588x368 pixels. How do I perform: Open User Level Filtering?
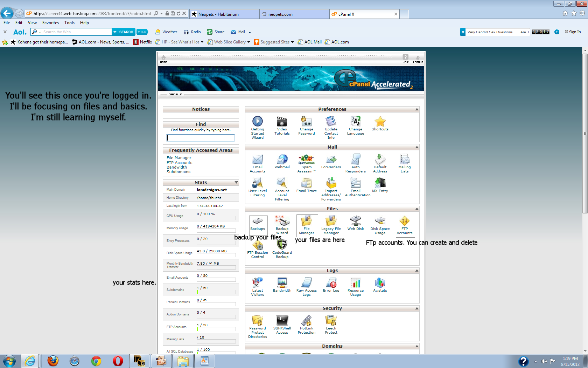pyautogui.click(x=258, y=183)
